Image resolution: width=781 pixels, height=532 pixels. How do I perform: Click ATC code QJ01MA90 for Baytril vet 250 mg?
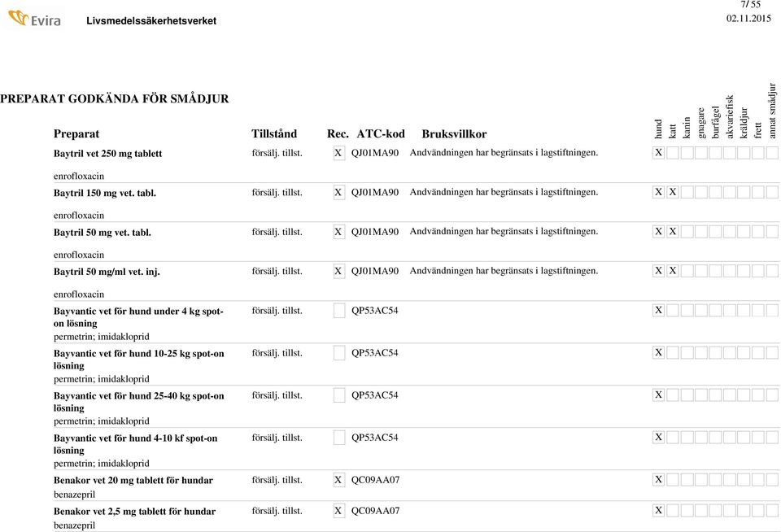point(374,153)
